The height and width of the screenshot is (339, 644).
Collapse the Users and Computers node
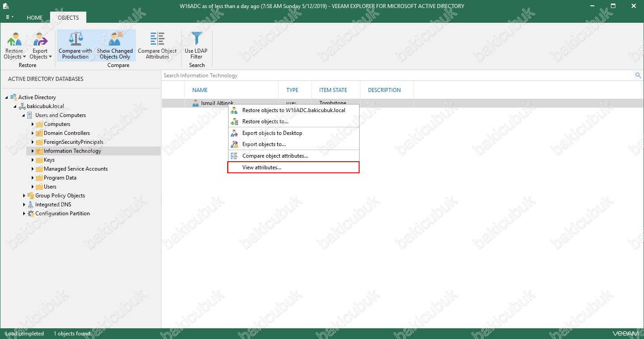(23, 115)
